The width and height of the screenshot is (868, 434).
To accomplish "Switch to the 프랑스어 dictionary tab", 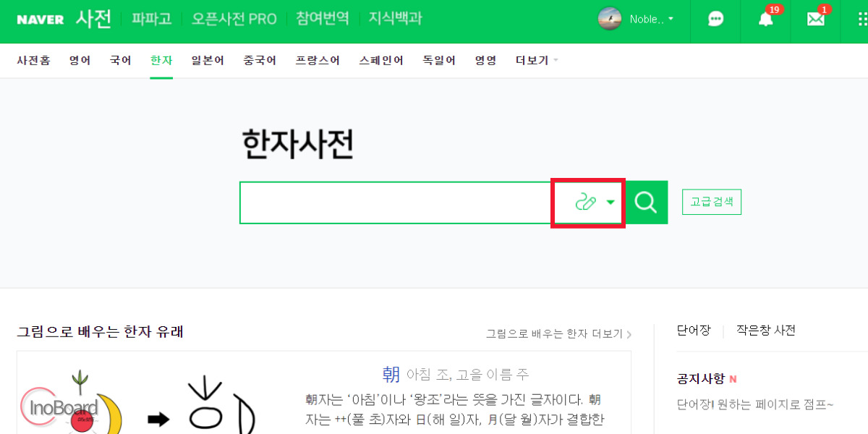I will click(318, 61).
